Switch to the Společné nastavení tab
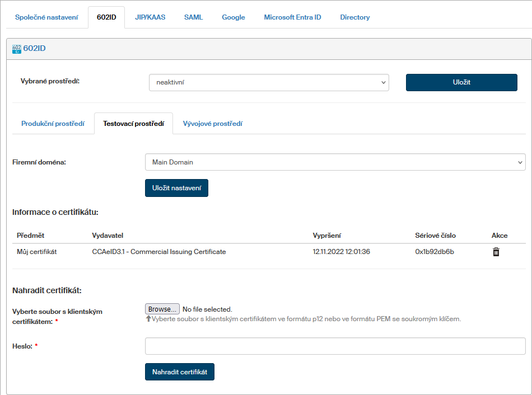The width and height of the screenshot is (532, 395). pos(46,17)
